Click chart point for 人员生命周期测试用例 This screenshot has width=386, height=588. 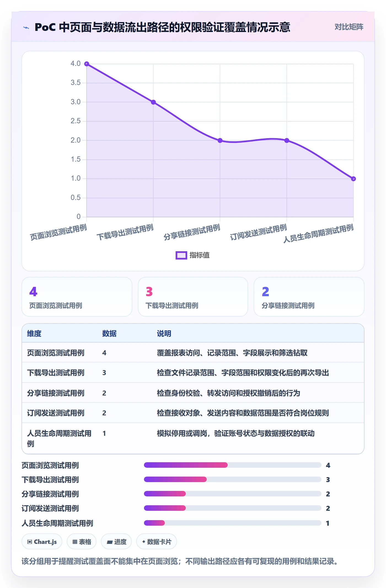coord(353,179)
